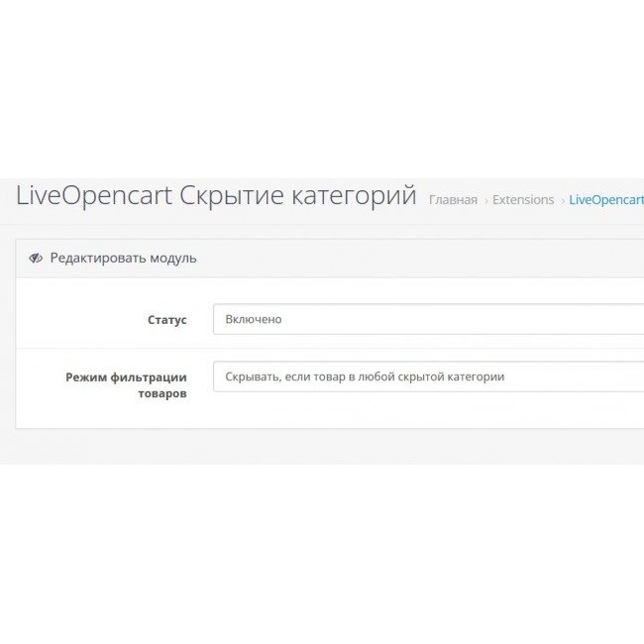This screenshot has height=644, width=644.
Task: Expand the Режим фильтрации товаров dropdown
Action: point(428,376)
